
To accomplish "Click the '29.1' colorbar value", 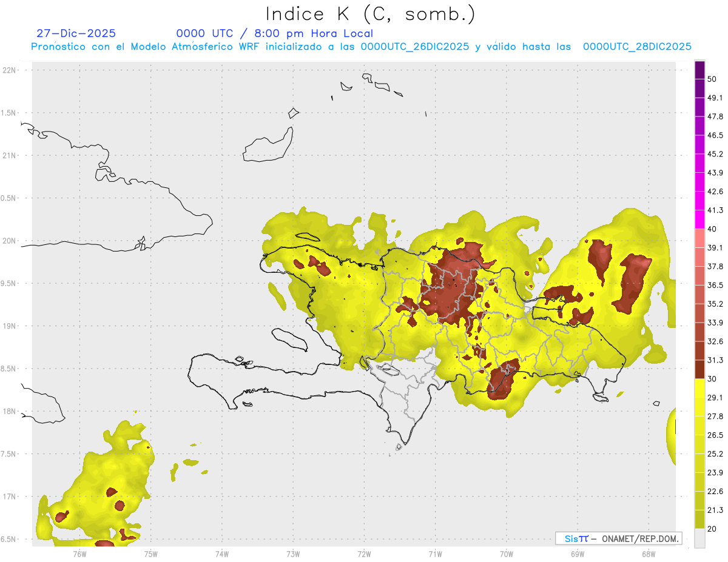I will 715,398.
